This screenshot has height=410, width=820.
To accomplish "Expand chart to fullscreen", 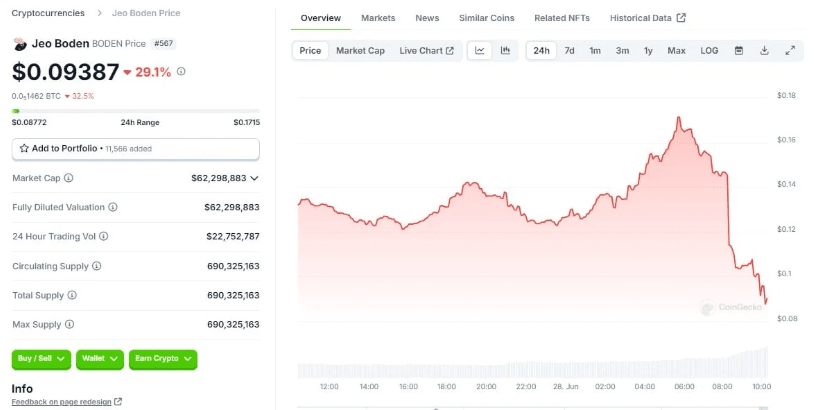I will pyautogui.click(x=790, y=50).
